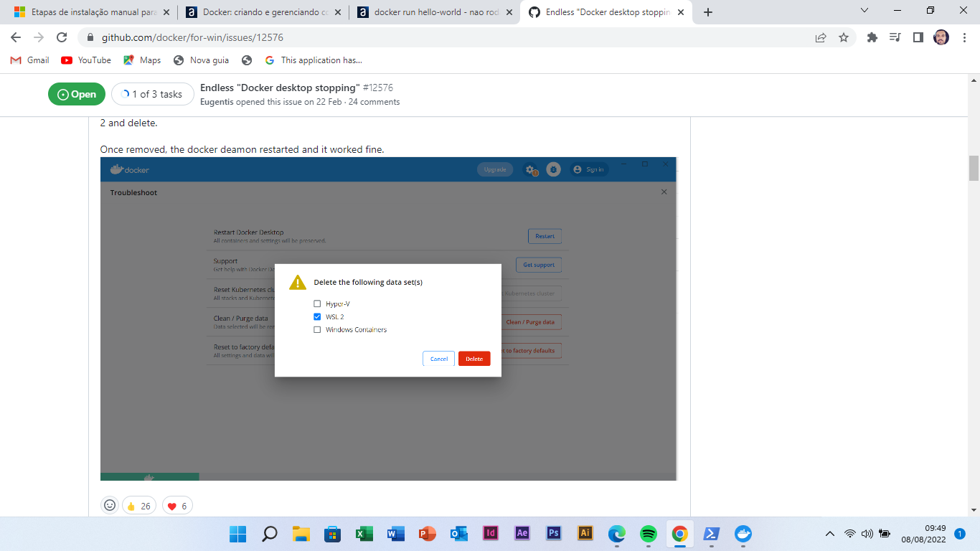
Task: Click the green Open issue status badge
Action: (x=76, y=94)
